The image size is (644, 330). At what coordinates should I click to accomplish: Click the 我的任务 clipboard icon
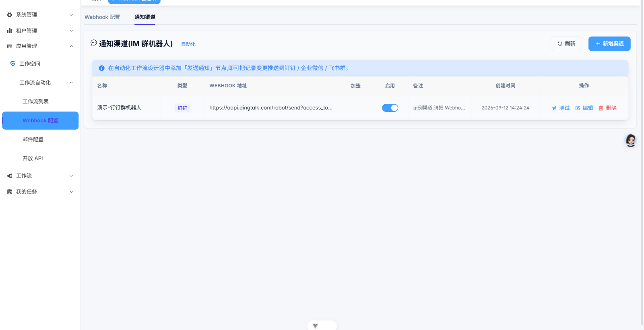coord(10,192)
